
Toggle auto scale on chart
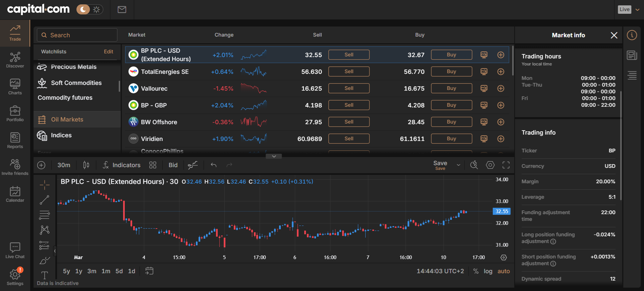(x=503, y=271)
